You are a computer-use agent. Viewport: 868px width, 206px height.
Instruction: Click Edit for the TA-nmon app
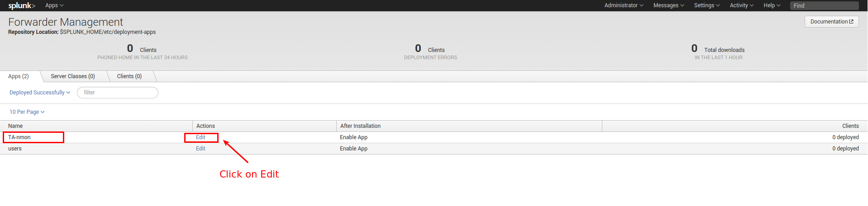(200, 137)
